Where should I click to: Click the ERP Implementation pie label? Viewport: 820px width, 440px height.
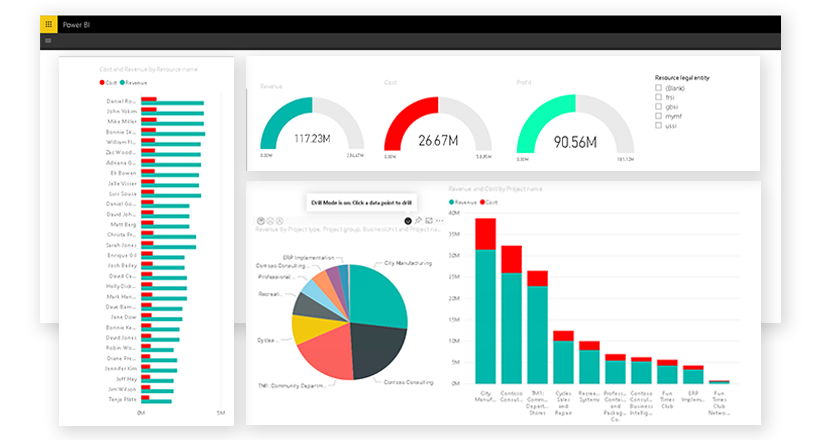point(309,258)
